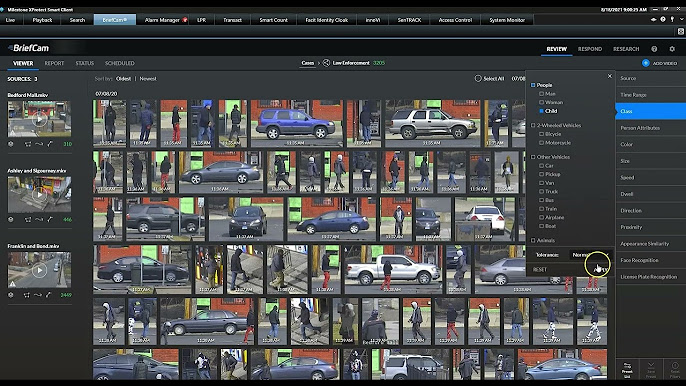The height and width of the screenshot is (386, 686).
Task: Click the path icon under Ashley and Sigourney
Action: 39,220
